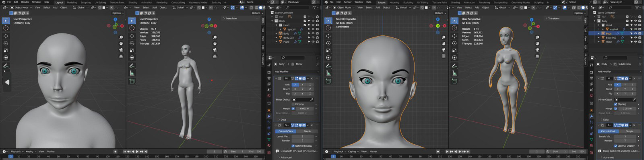
Task: Click pan hand icon in left window's body viewport
Action: pyautogui.click(x=215, y=43)
